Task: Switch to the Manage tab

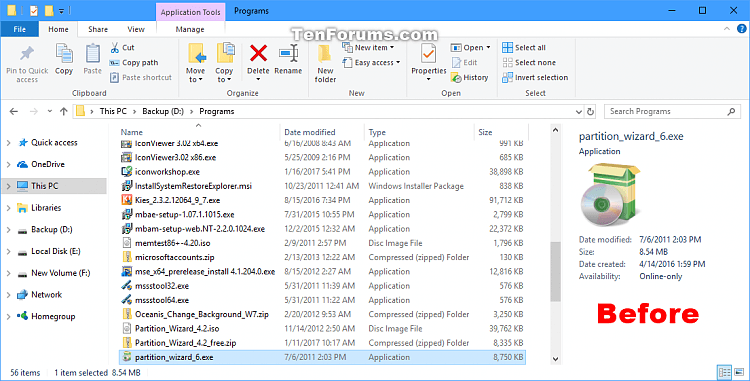Action: pyautogui.click(x=190, y=29)
